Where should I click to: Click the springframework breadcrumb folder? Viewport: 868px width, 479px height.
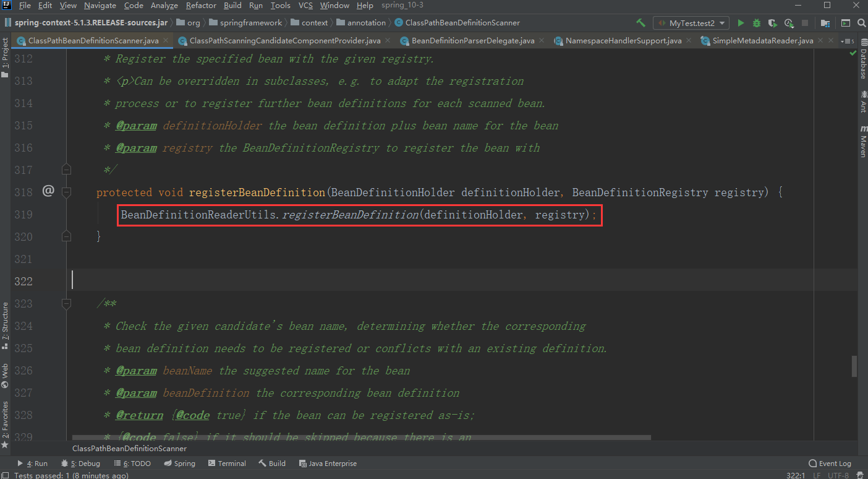[246, 23]
